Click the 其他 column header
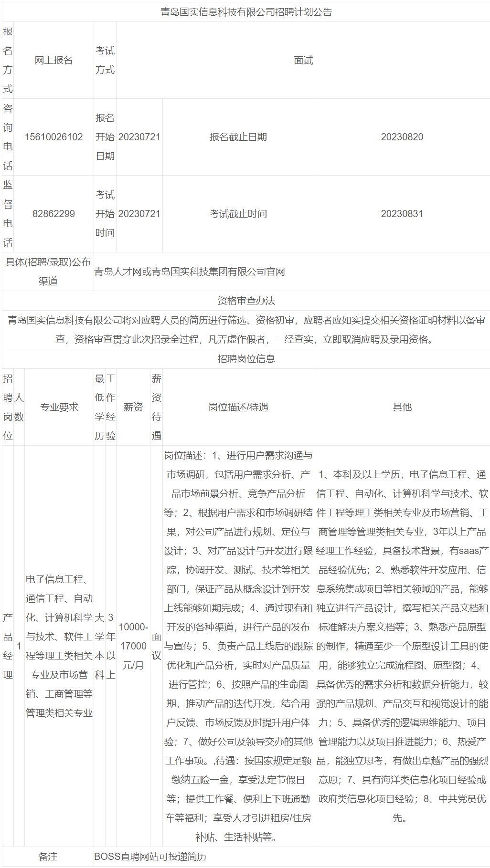 tap(402, 407)
